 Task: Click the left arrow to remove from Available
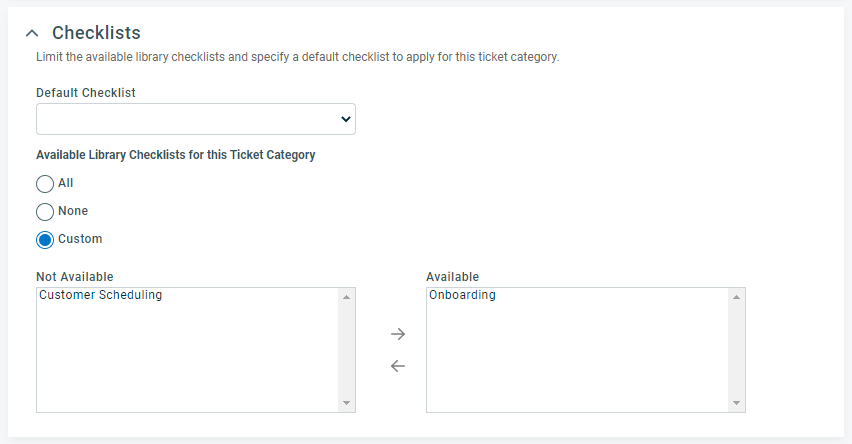(x=397, y=366)
